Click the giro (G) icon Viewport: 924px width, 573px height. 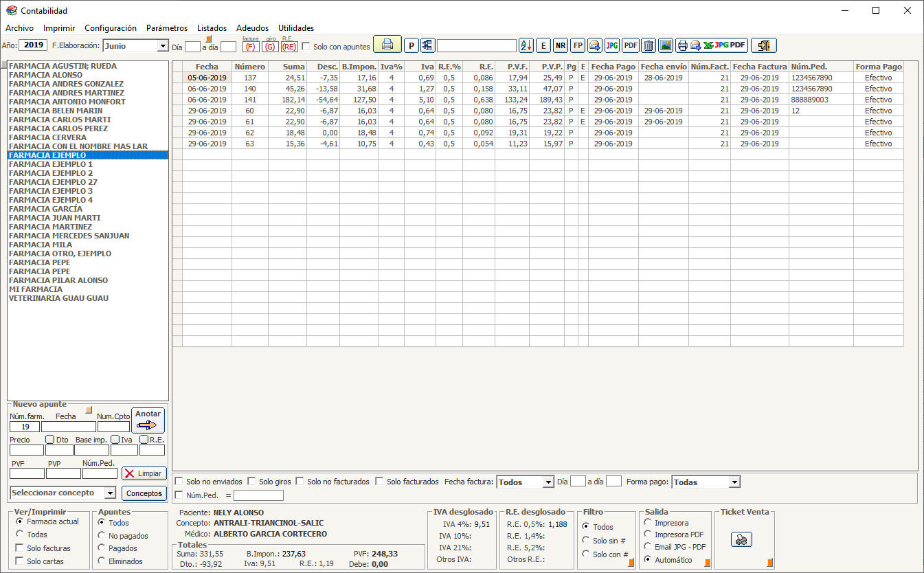point(270,47)
